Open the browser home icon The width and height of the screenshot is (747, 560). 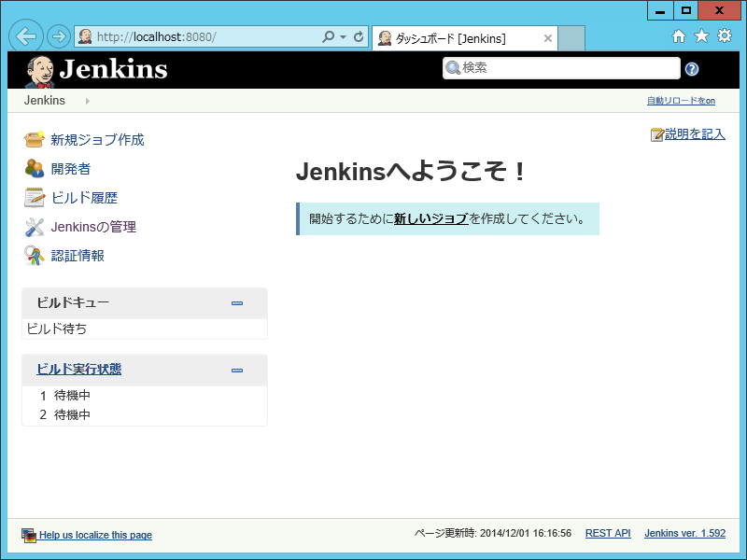click(679, 36)
